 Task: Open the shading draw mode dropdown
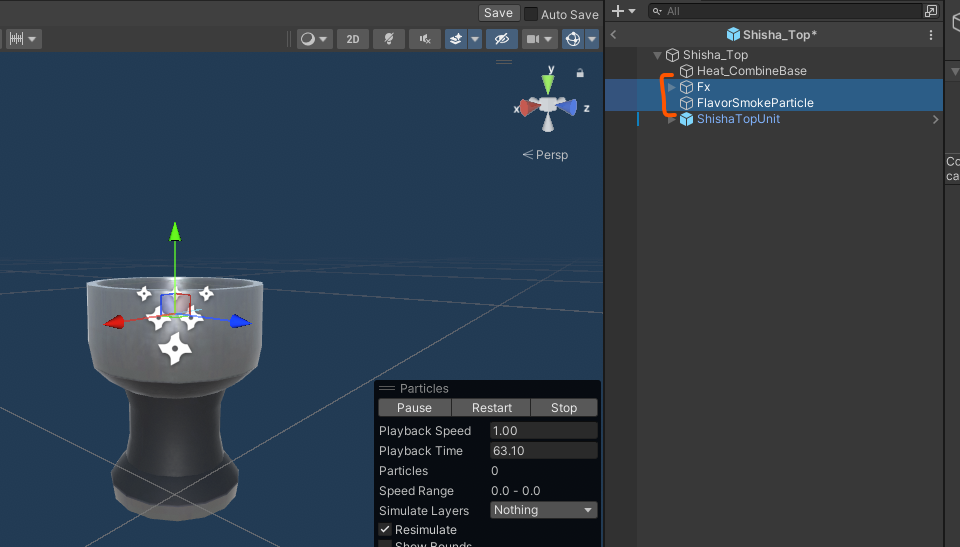coord(314,39)
